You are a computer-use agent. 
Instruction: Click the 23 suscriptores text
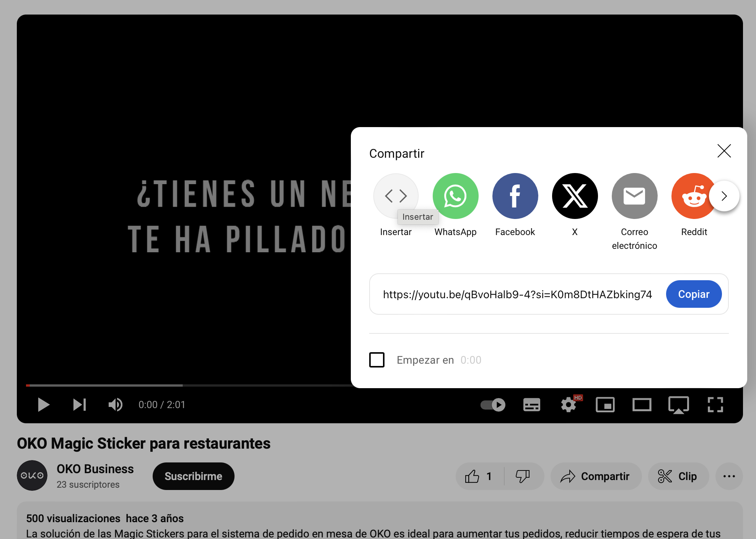tap(88, 485)
